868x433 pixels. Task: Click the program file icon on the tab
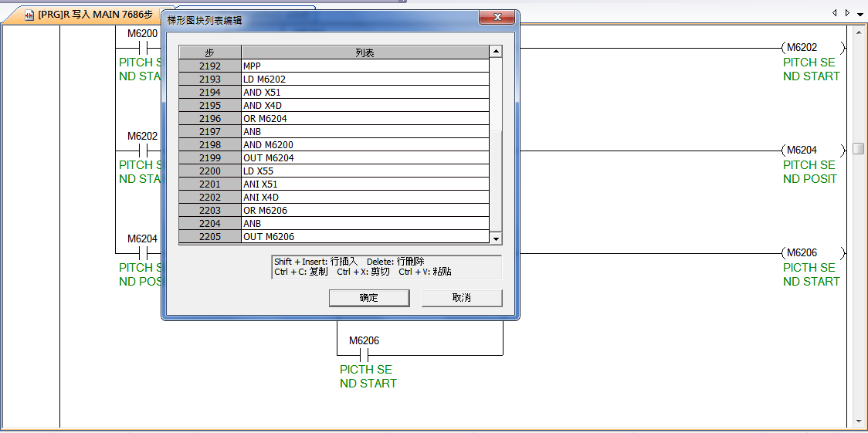coord(29,15)
